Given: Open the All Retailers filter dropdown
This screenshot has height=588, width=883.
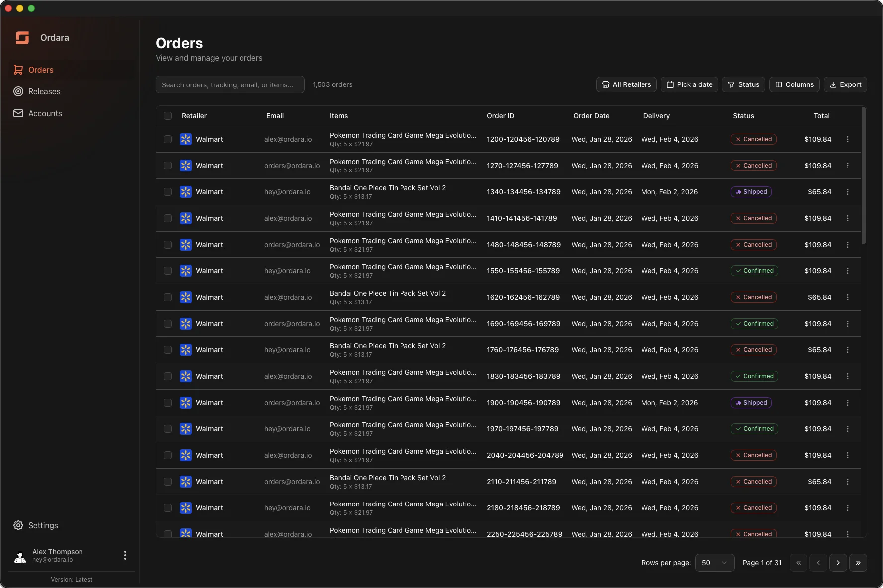Looking at the screenshot, I should point(627,84).
